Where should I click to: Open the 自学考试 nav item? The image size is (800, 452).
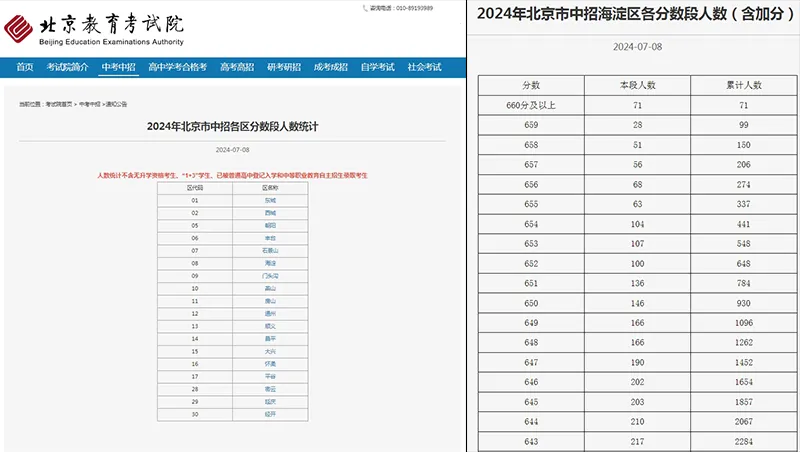click(378, 67)
